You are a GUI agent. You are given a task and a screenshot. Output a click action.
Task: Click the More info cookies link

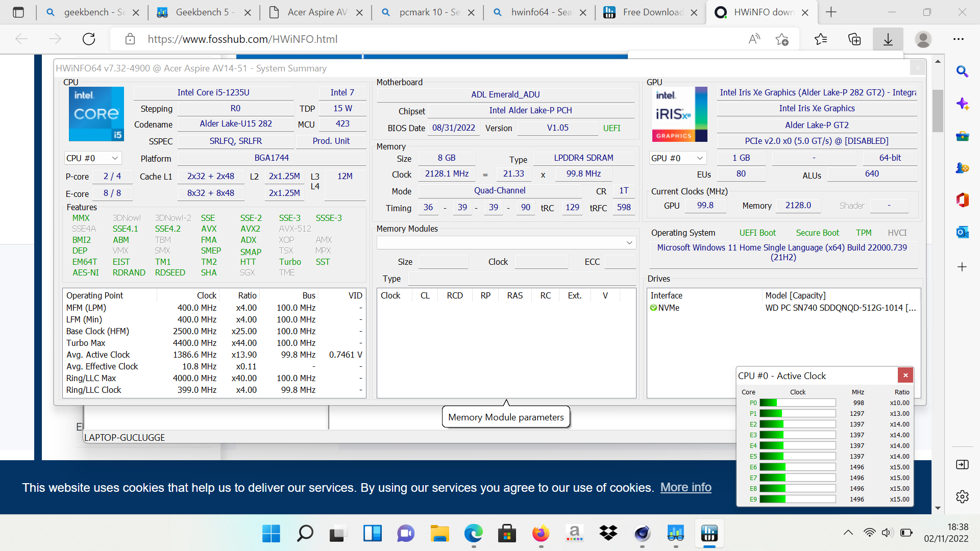[x=685, y=487]
